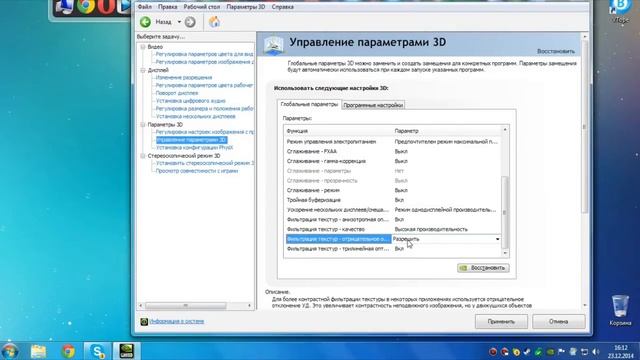Open the Рабочий стол menu
The height and width of the screenshot is (360, 640).
point(201,7)
